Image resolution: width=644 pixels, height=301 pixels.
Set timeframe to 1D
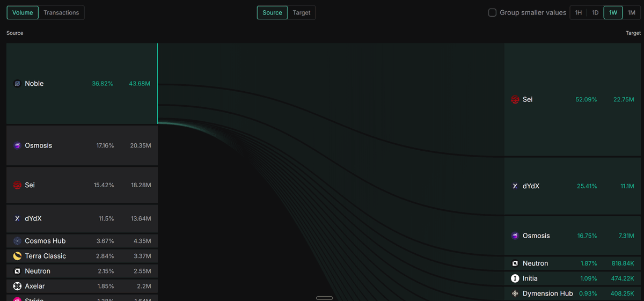(x=595, y=12)
